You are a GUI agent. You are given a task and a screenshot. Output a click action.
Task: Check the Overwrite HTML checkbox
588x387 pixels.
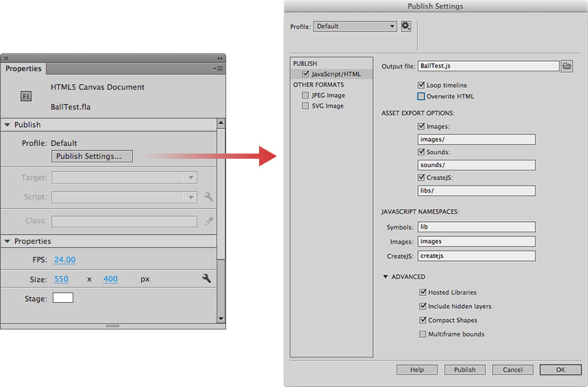coord(421,97)
